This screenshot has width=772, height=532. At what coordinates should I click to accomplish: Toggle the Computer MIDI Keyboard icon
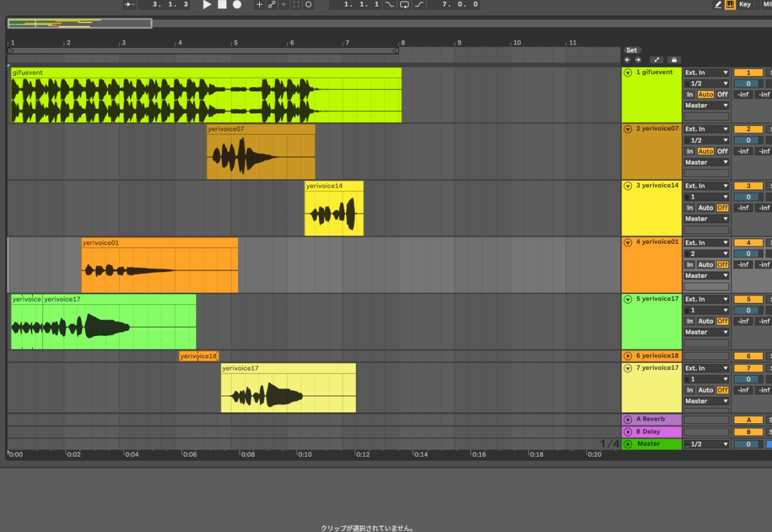tap(730, 5)
